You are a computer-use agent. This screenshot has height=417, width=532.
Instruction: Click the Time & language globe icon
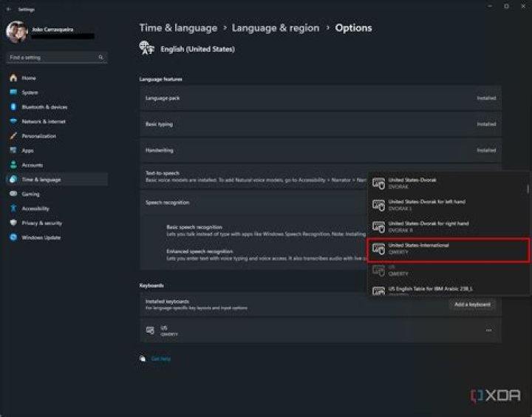pyautogui.click(x=13, y=180)
